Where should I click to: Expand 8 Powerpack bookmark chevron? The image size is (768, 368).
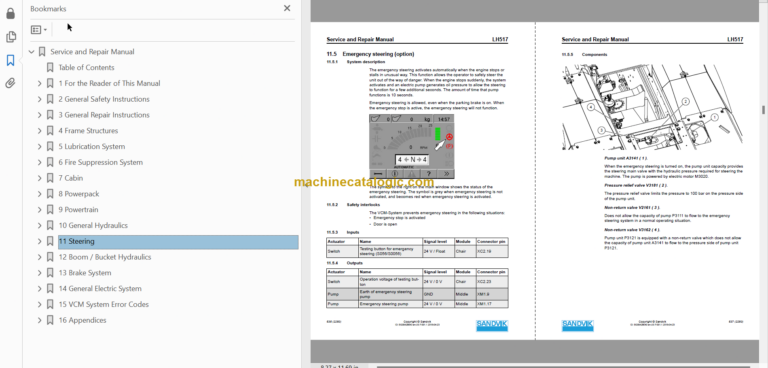pyautogui.click(x=40, y=194)
